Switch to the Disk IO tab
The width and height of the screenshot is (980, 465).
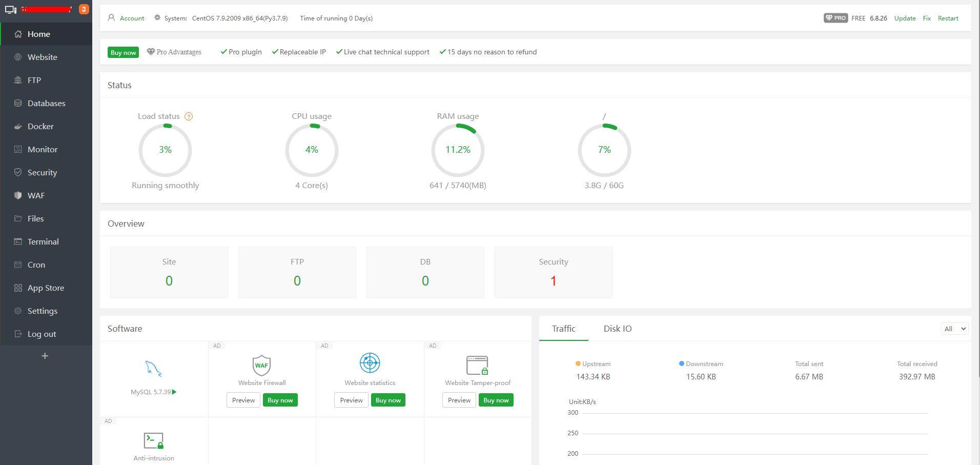[x=618, y=329]
